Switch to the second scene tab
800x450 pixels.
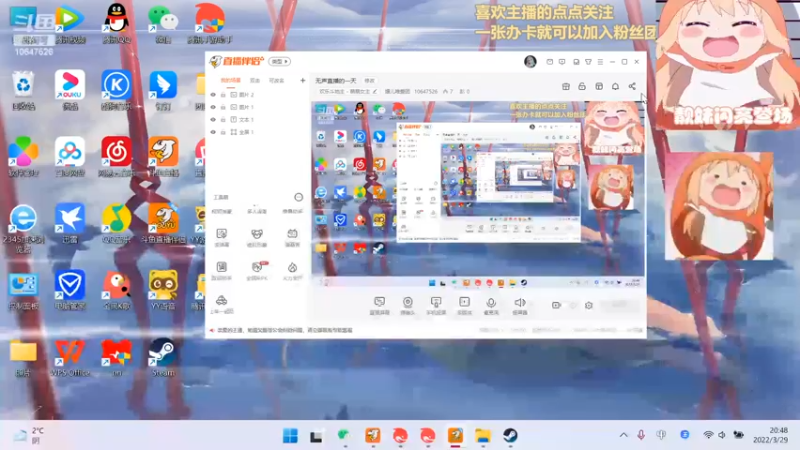pos(255,81)
